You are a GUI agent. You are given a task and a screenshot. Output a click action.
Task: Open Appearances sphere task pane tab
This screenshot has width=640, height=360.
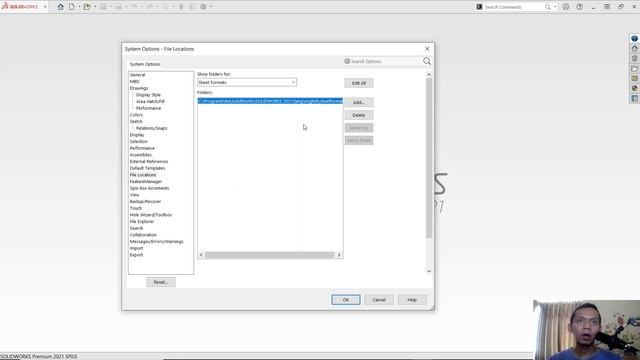click(x=634, y=88)
